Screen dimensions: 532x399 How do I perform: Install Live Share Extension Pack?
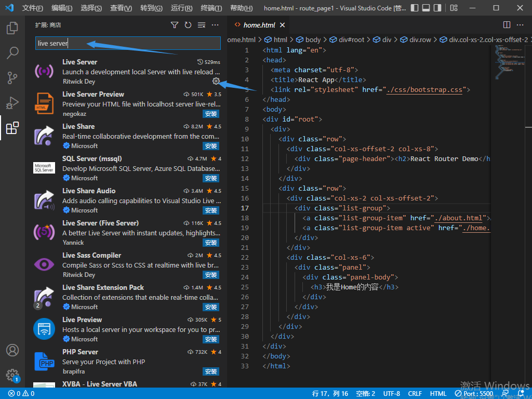point(211,307)
